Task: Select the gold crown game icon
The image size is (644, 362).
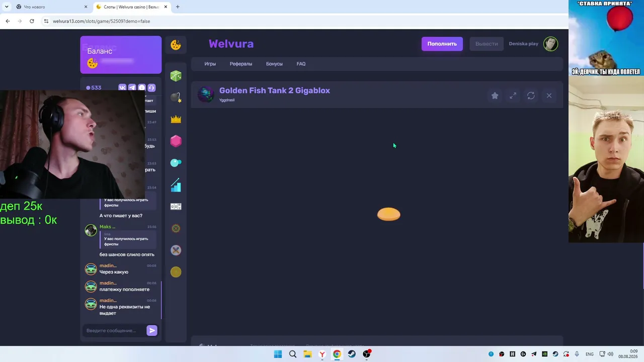Action: coord(176,119)
